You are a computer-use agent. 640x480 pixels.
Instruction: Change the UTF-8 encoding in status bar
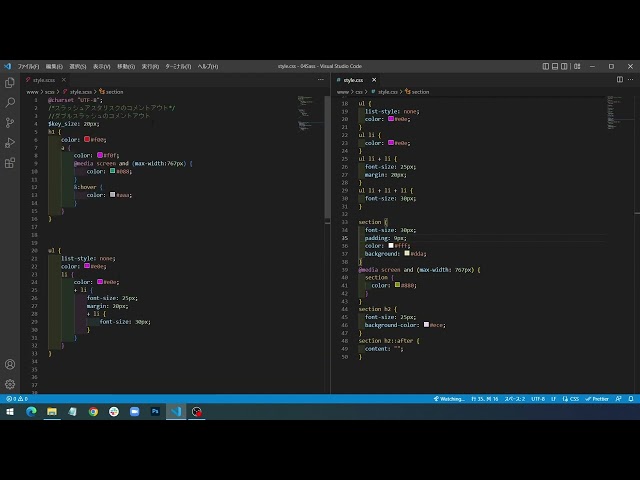click(x=538, y=399)
